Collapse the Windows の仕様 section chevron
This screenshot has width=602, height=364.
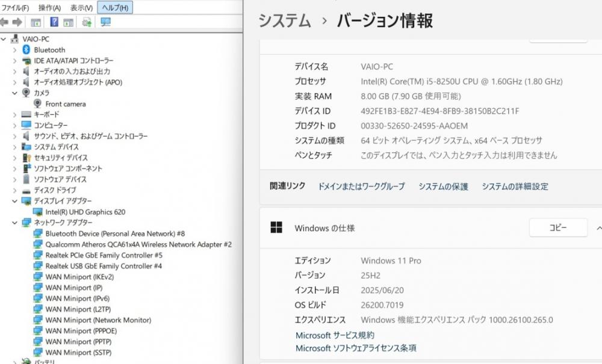[x=599, y=228]
